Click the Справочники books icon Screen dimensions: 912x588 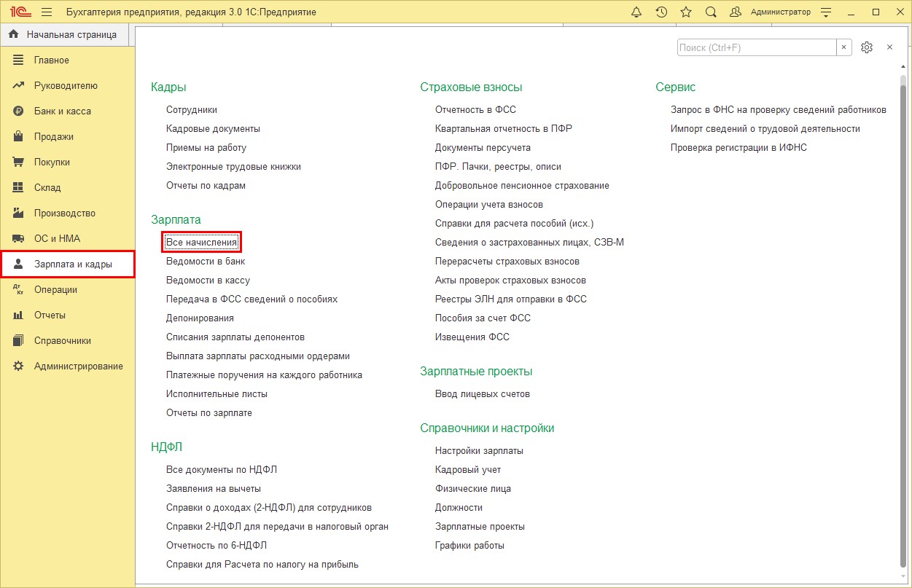click(x=19, y=341)
